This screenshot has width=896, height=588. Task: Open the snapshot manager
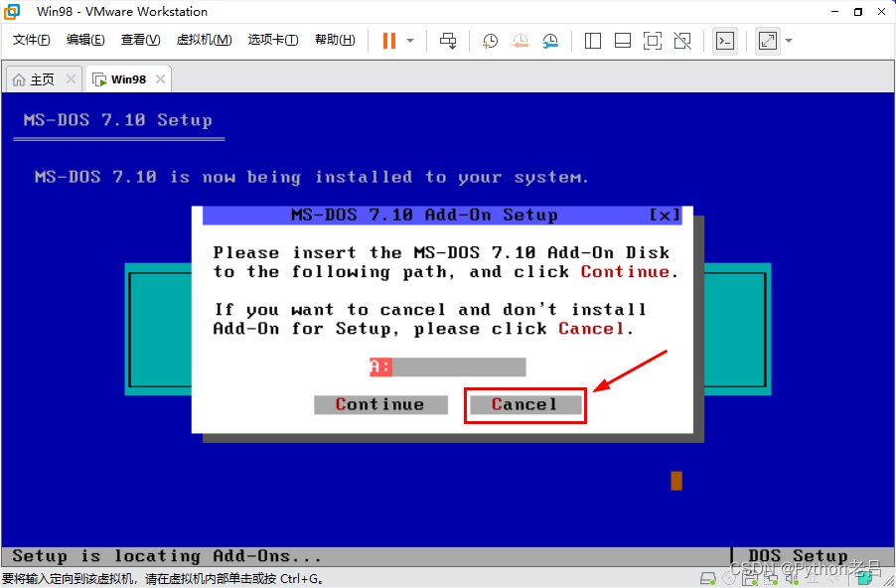tap(550, 41)
